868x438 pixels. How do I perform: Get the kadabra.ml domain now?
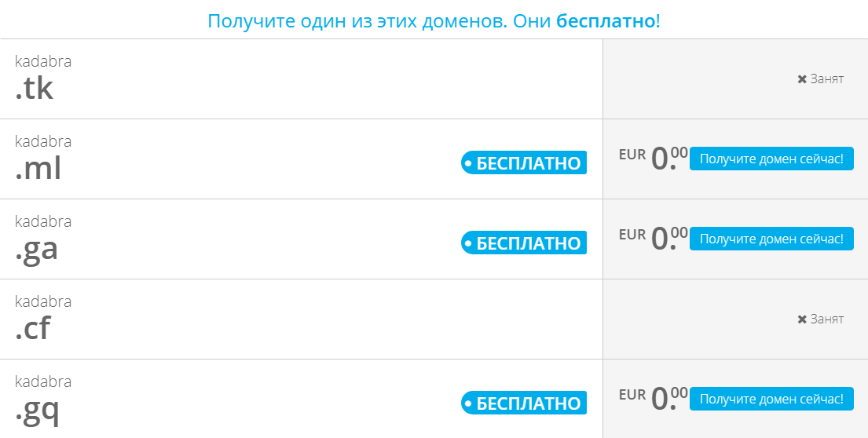pos(771,159)
